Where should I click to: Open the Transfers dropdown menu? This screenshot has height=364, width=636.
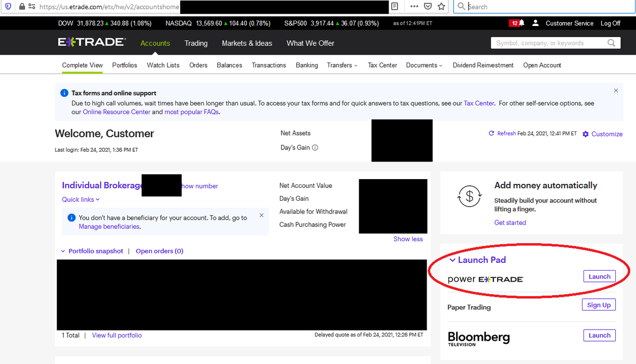pyautogui.click(x=342, y=65)
